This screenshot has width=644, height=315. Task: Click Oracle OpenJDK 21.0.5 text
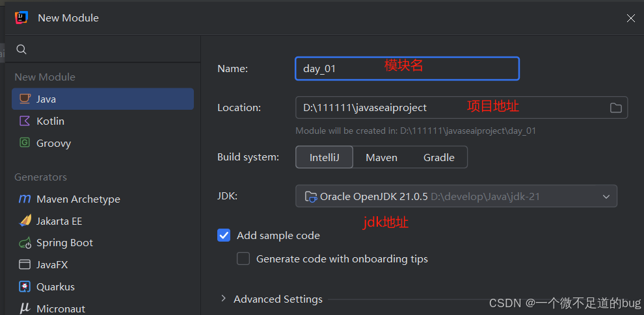tap(374, 196)
